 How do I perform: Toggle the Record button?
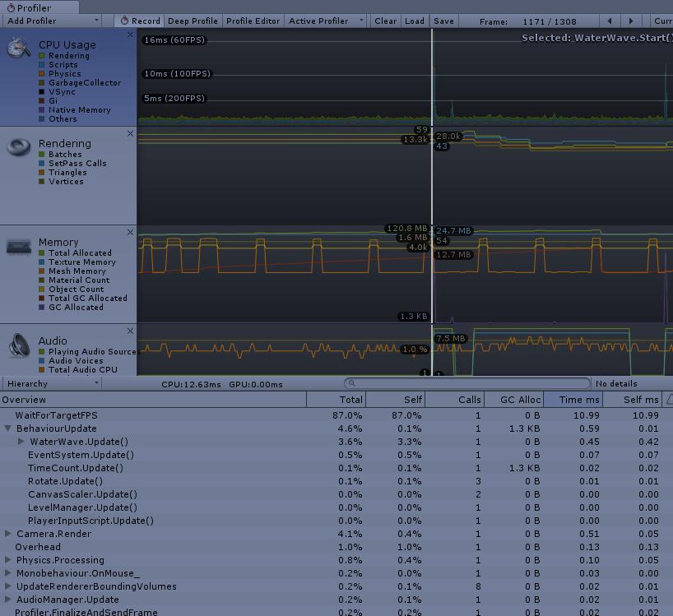[x=140, y=21]
